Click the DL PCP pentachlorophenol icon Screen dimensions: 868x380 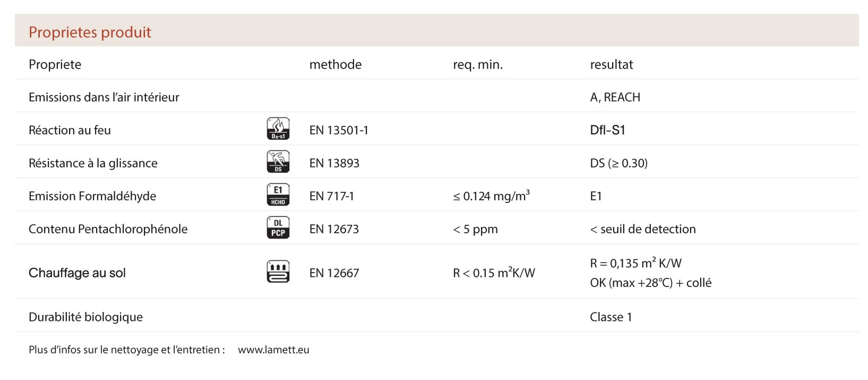pos(278,228)
